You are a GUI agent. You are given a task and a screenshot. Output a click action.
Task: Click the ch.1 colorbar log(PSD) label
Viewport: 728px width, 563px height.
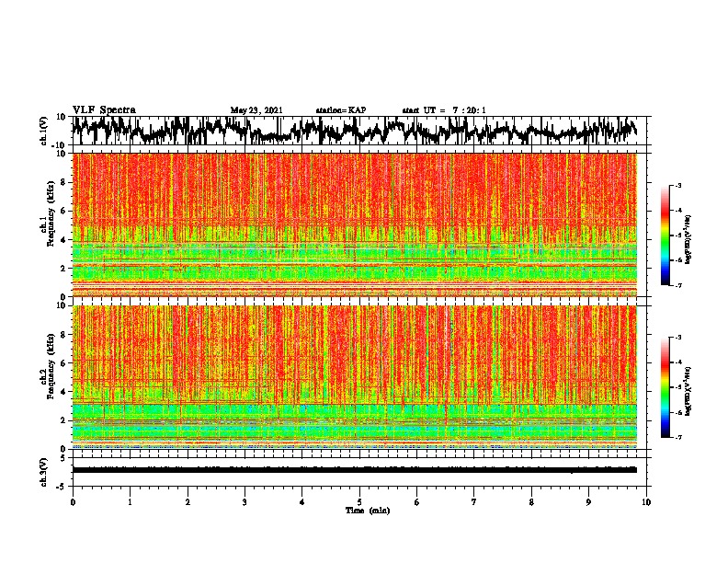pyautogui.click(x=688, y=239)
